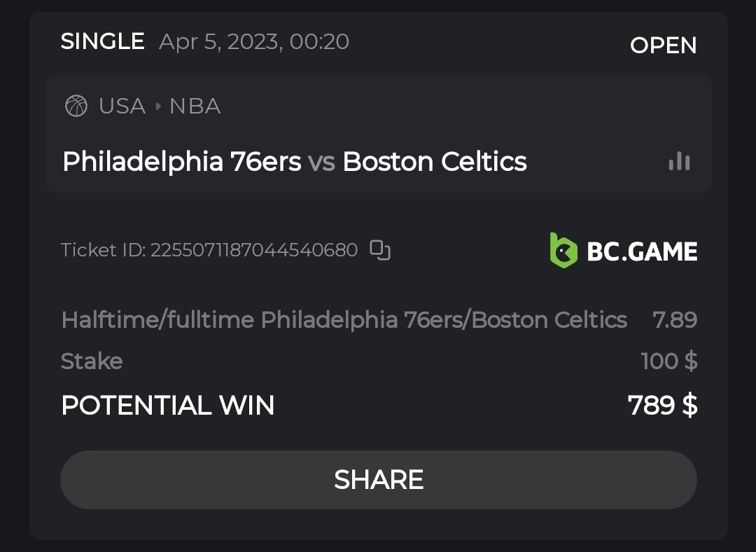Click the 7.89 odds value

(x=675, y=320)
